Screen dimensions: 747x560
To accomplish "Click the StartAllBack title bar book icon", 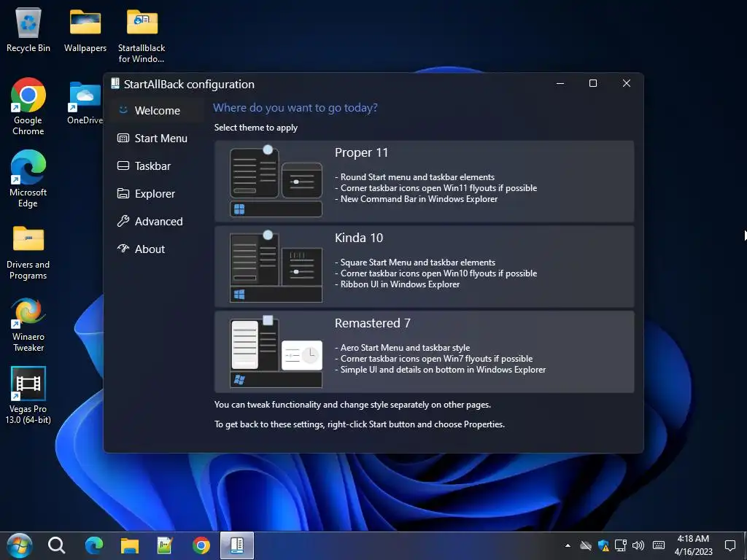I will pos(115,84).
